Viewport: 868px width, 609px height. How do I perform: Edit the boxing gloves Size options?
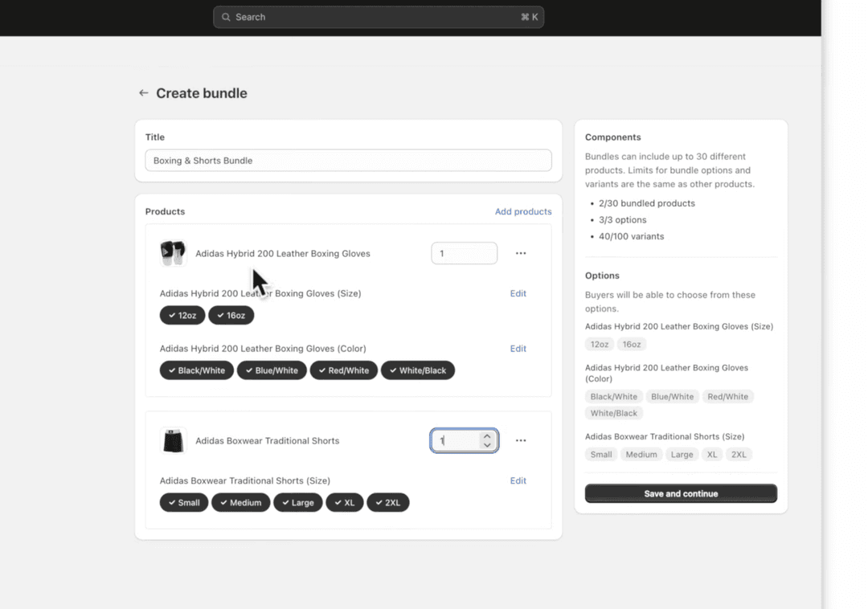(518, 293)
